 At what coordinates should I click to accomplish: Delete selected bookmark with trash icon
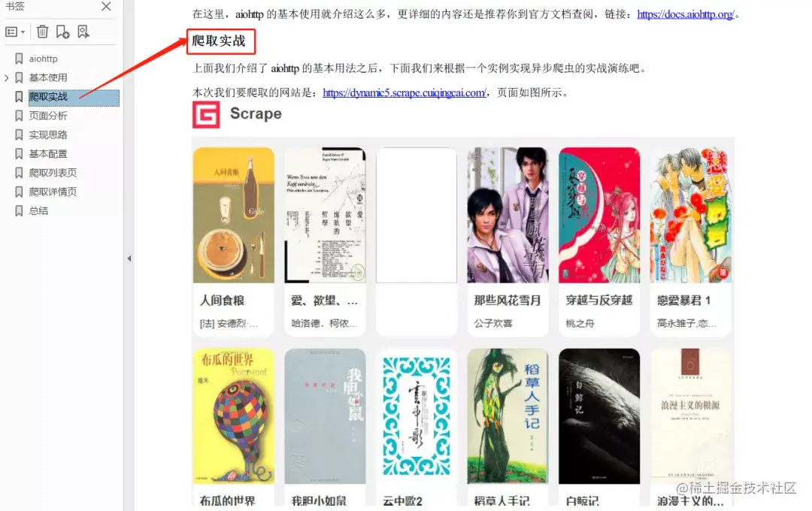tap(42, 32)
